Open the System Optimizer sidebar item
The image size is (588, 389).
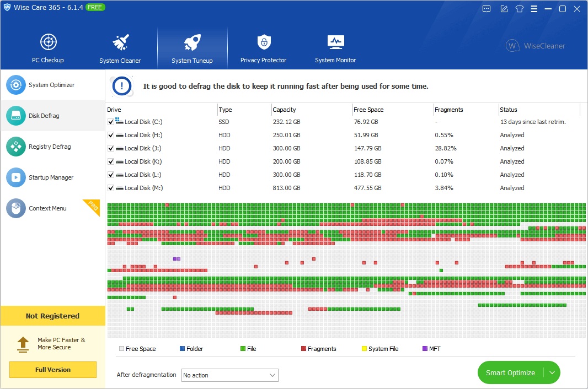(x=52, y=85)
